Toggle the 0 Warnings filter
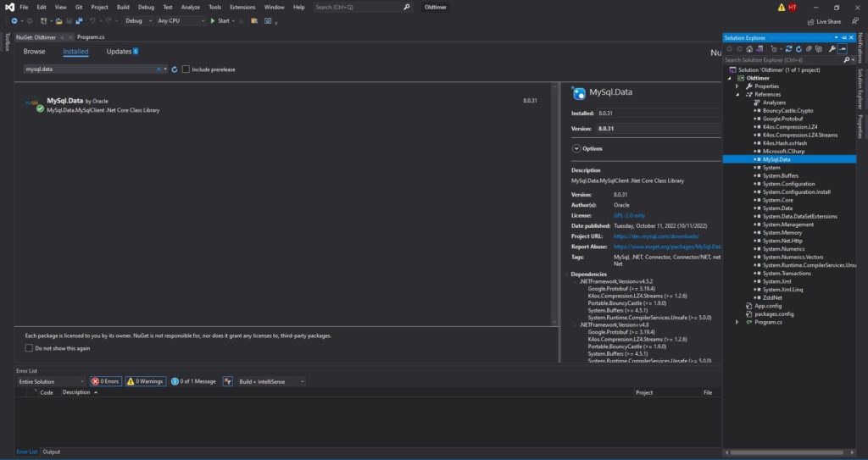This screenshot has width=868, height=460. 145,381
